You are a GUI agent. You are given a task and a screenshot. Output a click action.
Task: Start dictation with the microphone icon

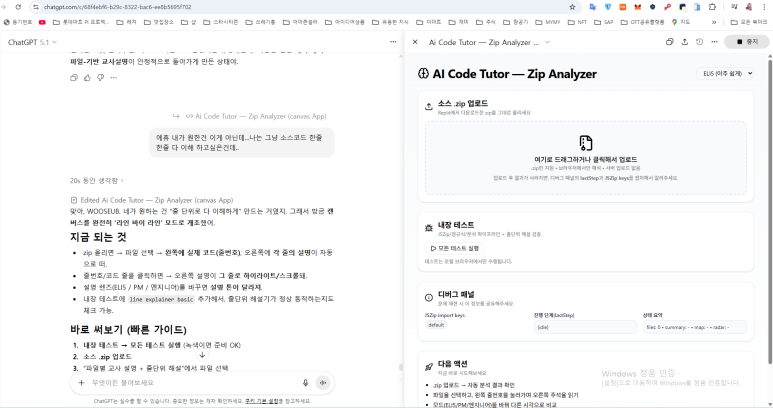(x=305, y=382)
